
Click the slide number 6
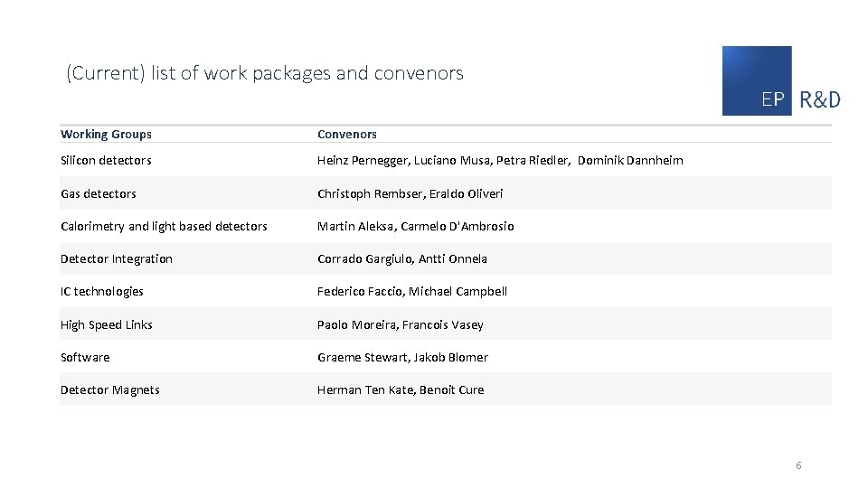pyautogui.click(x=798, y=465)
